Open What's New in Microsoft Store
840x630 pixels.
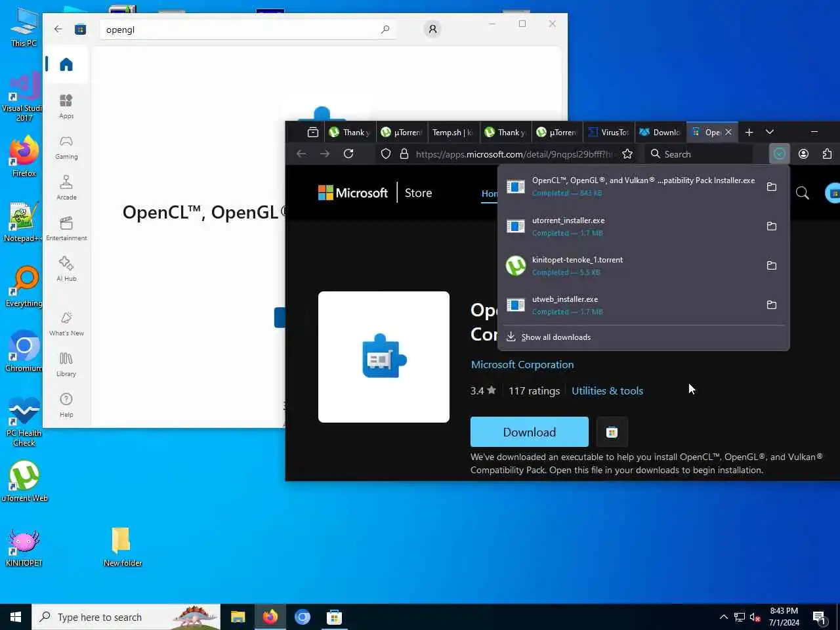pyautogui.click(x=66, y=324)
